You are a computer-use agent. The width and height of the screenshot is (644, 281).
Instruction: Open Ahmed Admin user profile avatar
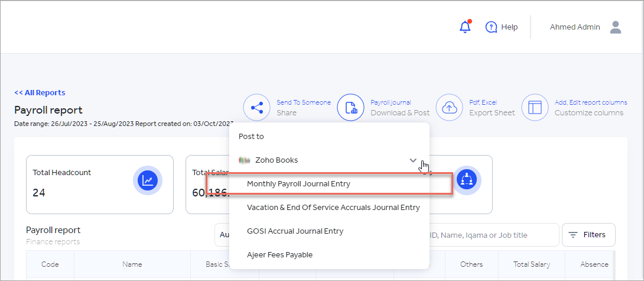pyautogui.click(x=616, y=27)
